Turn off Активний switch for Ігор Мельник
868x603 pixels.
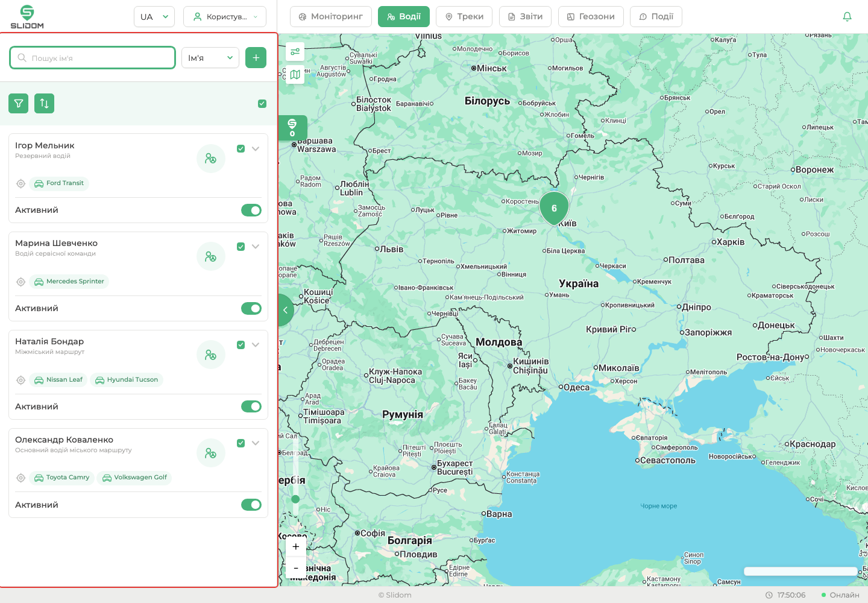251,210
